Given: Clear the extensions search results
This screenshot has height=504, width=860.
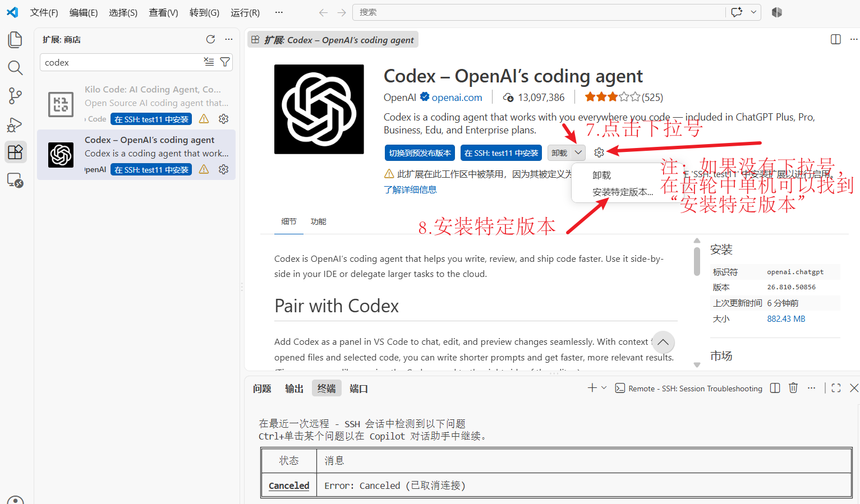Looking at the screenshot, I should [209, 62].
